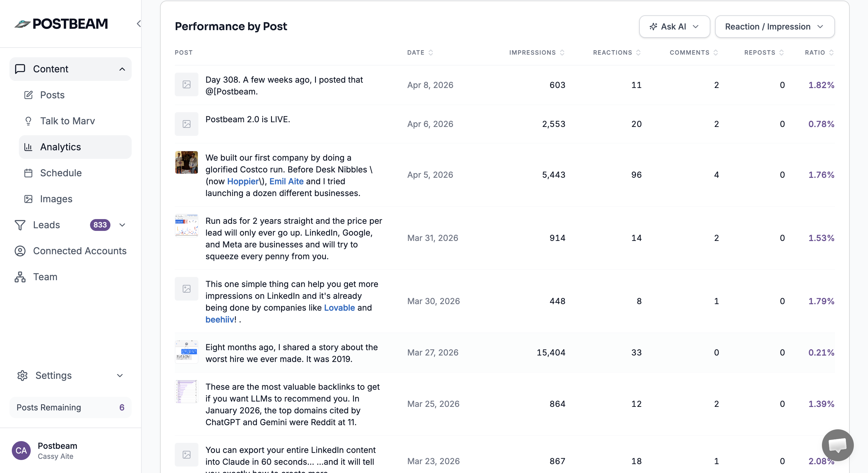This screenshot has height=473, width=868.
Task: Click the Images photo icon
Action: [29, 199]
